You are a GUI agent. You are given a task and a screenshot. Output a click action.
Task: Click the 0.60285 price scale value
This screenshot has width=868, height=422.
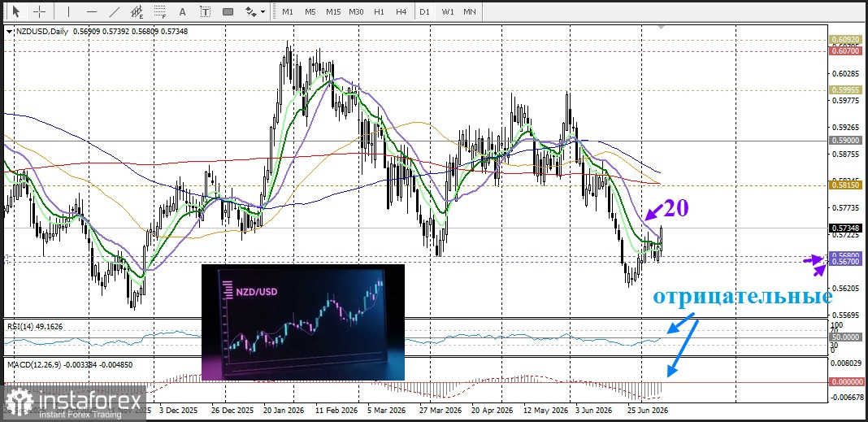pos(844,73)
